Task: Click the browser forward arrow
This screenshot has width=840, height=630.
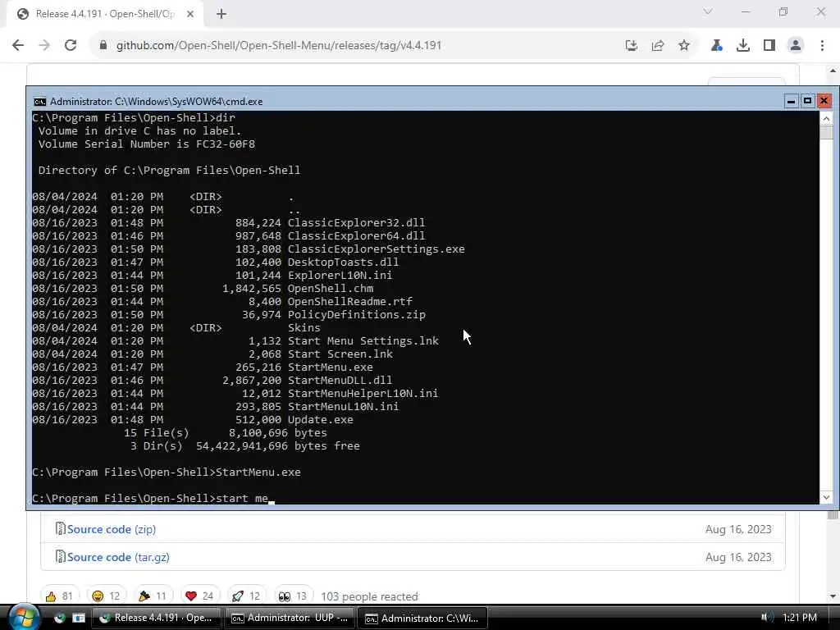Action: (x=44, y=46)
